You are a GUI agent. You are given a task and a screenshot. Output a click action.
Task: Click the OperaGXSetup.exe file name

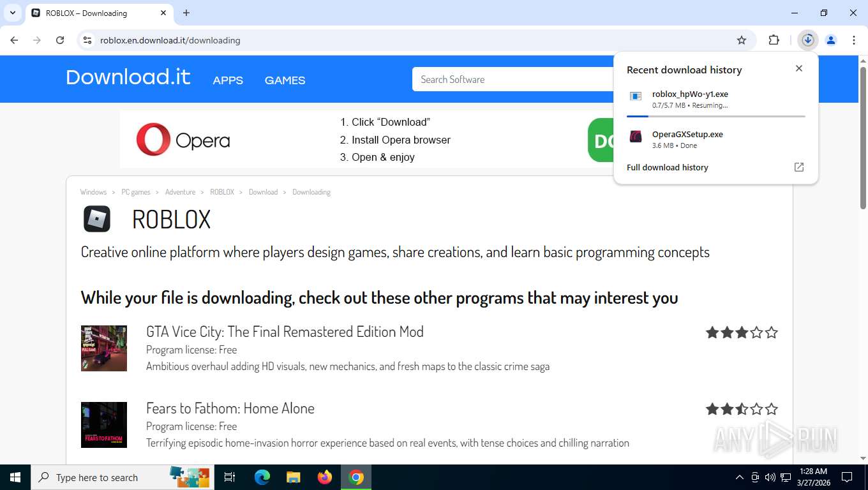tap(687, 135)
